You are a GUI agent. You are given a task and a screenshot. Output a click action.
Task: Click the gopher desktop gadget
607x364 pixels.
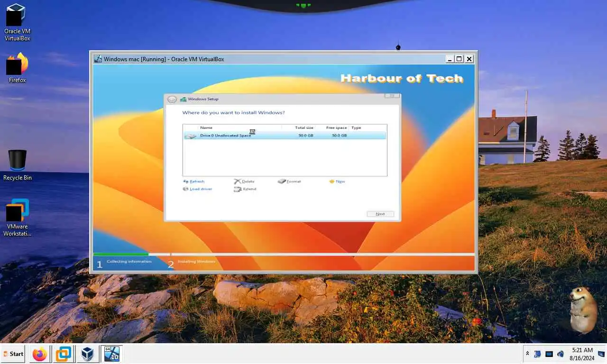tap(583, 310)
